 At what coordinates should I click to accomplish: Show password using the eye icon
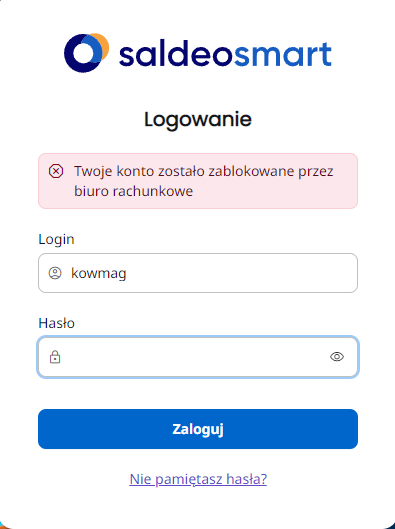(x=337, y=357)
